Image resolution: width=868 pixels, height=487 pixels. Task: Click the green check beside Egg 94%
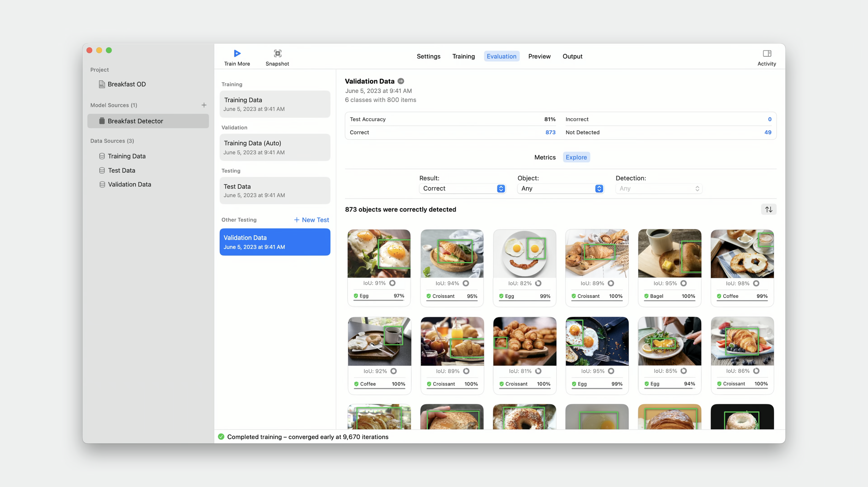(x=646, y=384)
